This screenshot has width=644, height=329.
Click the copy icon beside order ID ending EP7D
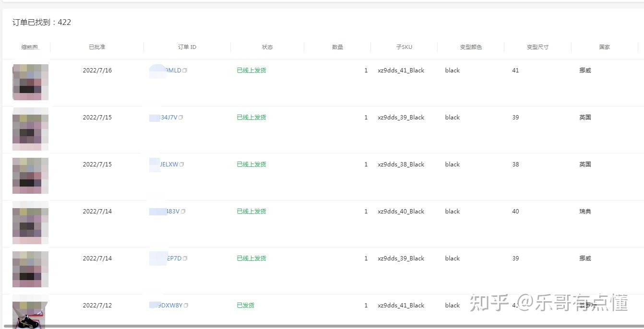185,258
